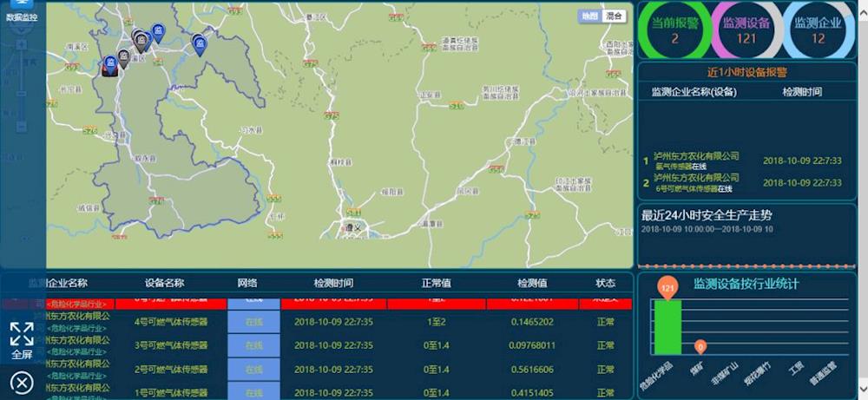The height and width of the screenshot is (400, 868).
Task: Click the gray enterprise map pin
Action: [x=123, y=57]
